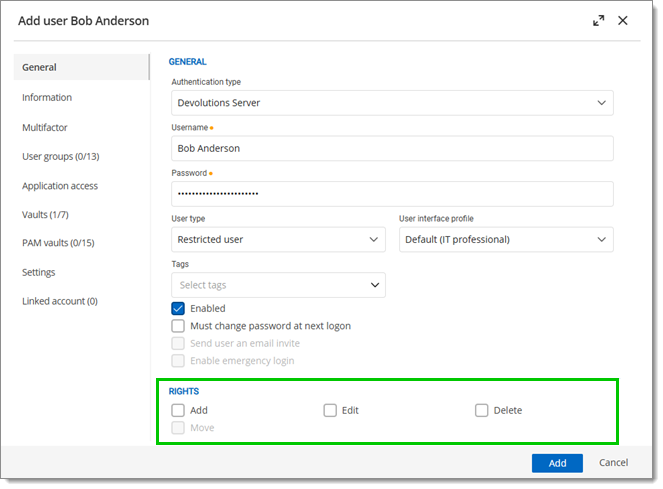Click the Username input field
Viewport: 663px width, 489px height.
pos(392,148)
